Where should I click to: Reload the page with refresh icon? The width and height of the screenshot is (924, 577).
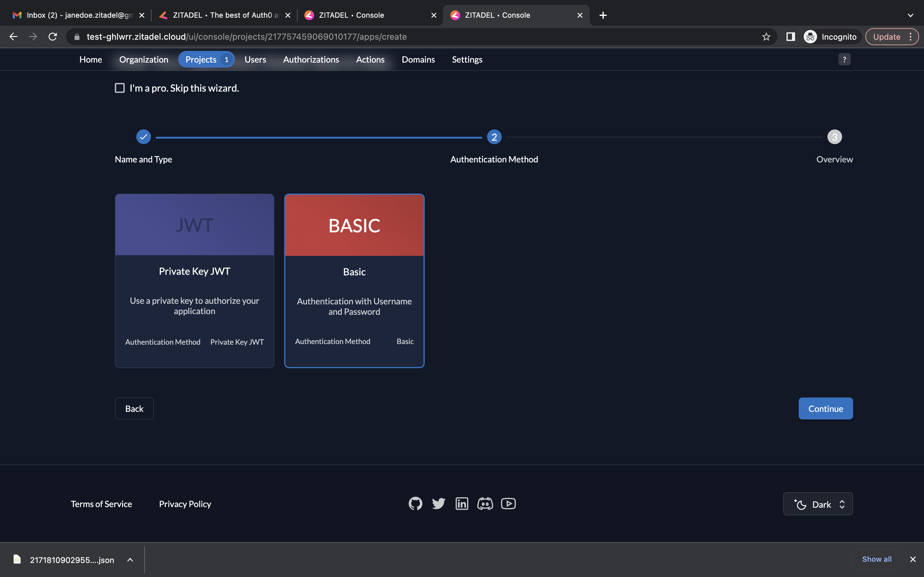pos(53,37)
